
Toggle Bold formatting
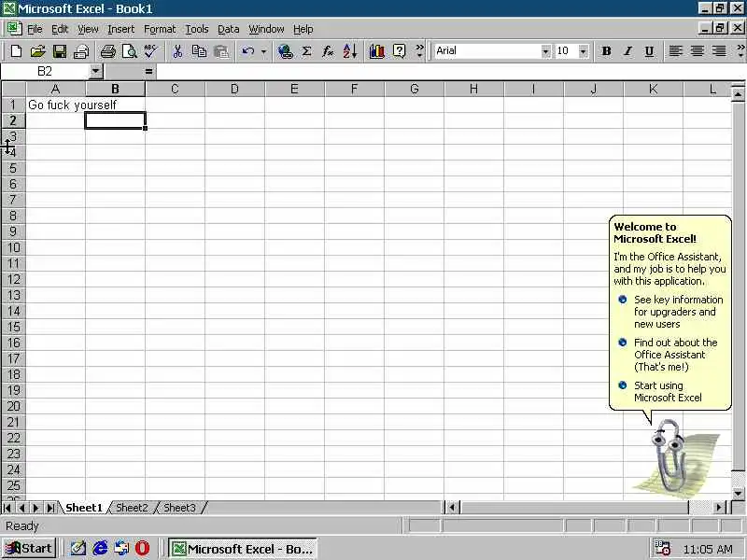coord(606,51)
